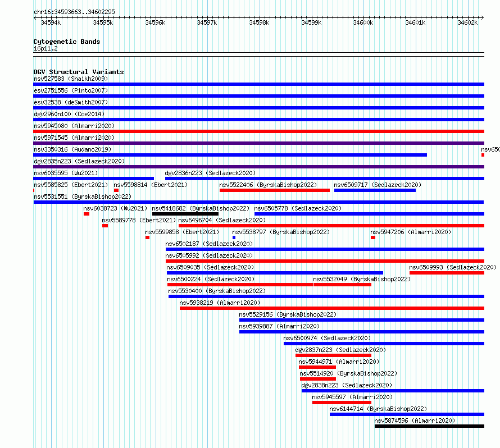Open nsv6509993 (Sedlazeck2020) variant label
Viewport: 500px width, 448px height.
(x=453, y=267)
